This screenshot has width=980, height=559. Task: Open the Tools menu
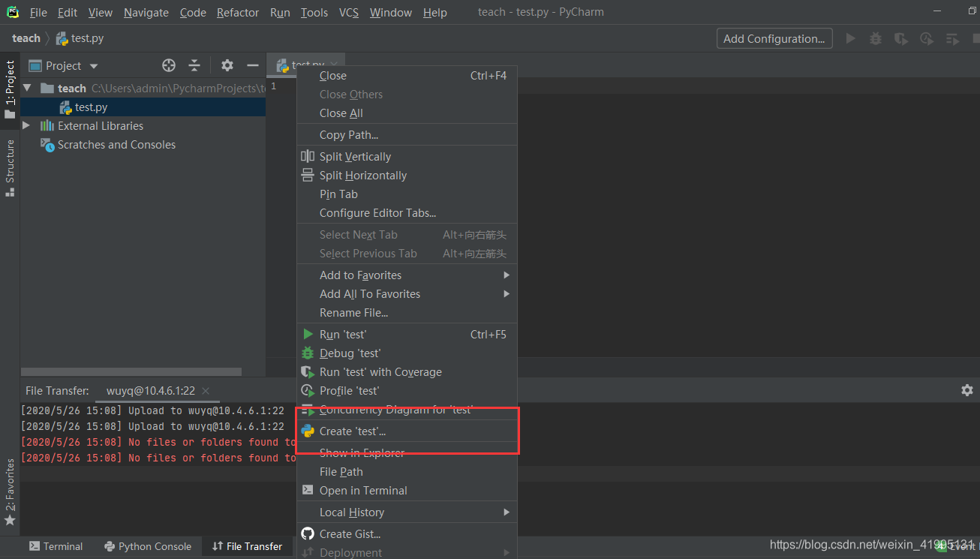tap(314, 12)
